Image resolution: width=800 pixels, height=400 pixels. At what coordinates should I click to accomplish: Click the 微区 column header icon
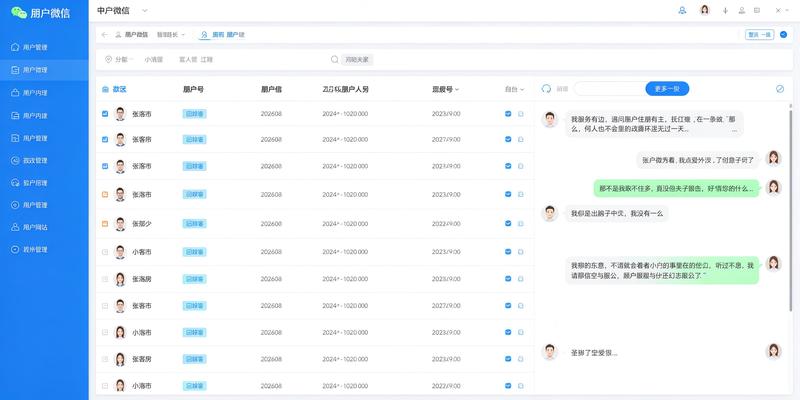tap(105, 89)
